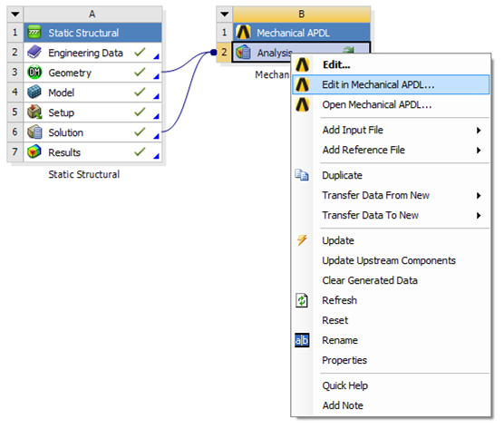Click the Static Structural system icon
Screen dimensions: 504x429
[34, 32]
